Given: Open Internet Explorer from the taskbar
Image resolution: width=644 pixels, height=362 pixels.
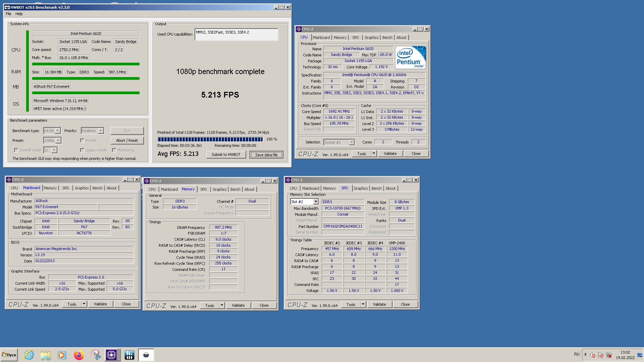Looking at the screenshot, I should click(x=29, y=355).
